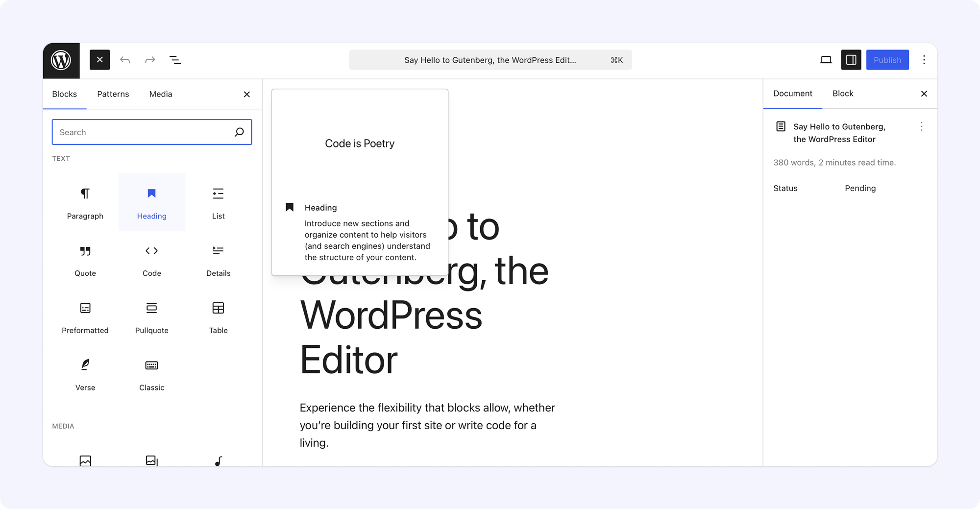Insert a Code block
The height and width of the screenshot is (509, 980).
point(152,260)
